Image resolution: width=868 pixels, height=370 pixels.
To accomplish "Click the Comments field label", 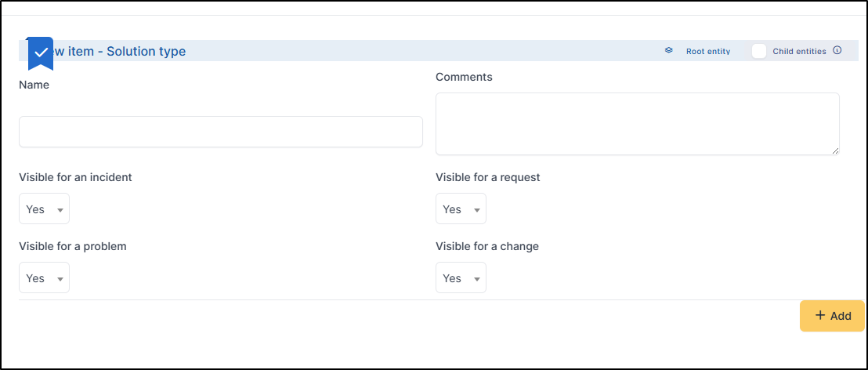I will pyautogui.click(x=464, y=77).
